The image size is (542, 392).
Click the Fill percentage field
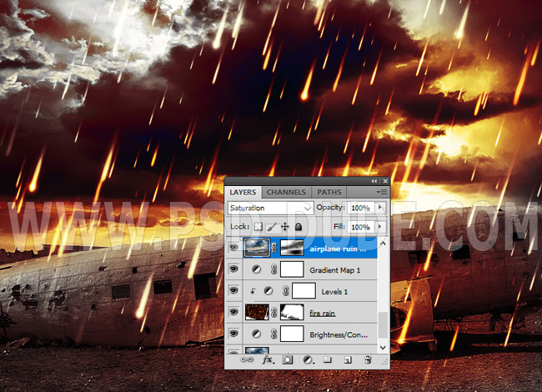(360, 227)
